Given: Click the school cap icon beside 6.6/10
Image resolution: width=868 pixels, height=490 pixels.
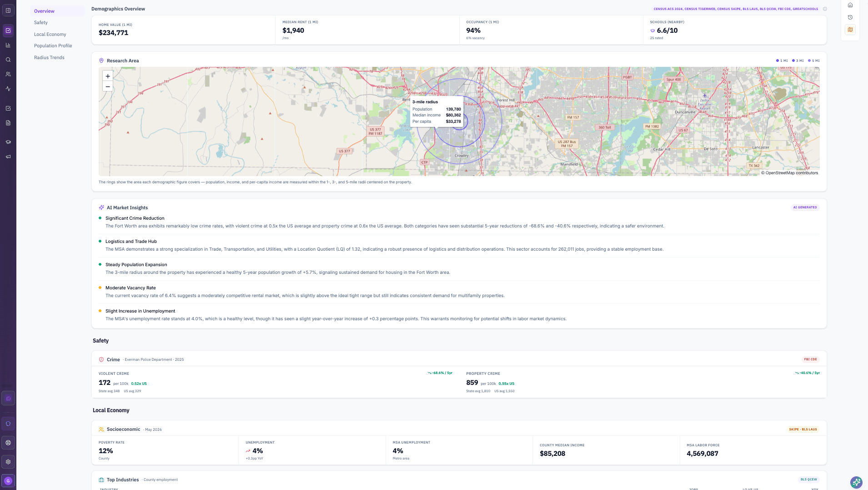Looking at the screenshot, I should (x=652, y=31).
